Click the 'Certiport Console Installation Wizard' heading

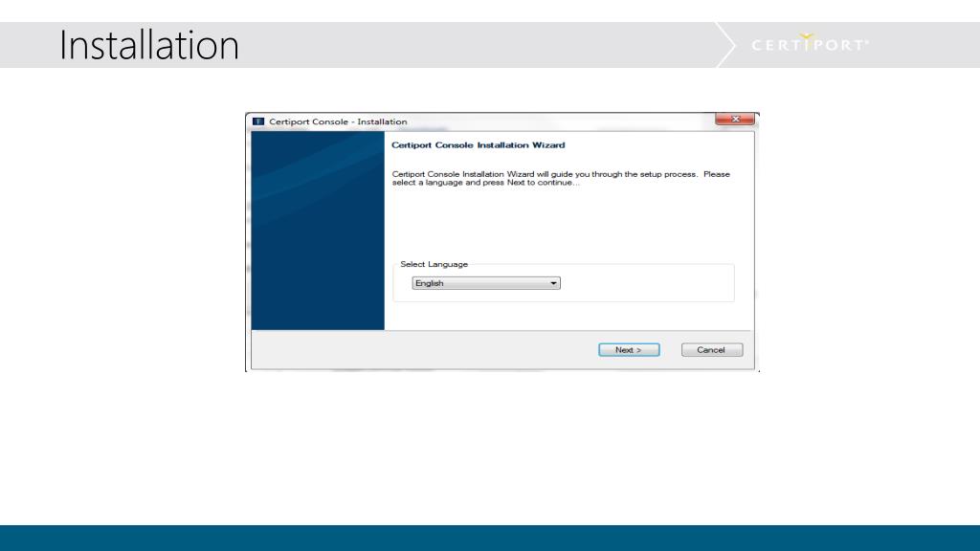(479, 145)
